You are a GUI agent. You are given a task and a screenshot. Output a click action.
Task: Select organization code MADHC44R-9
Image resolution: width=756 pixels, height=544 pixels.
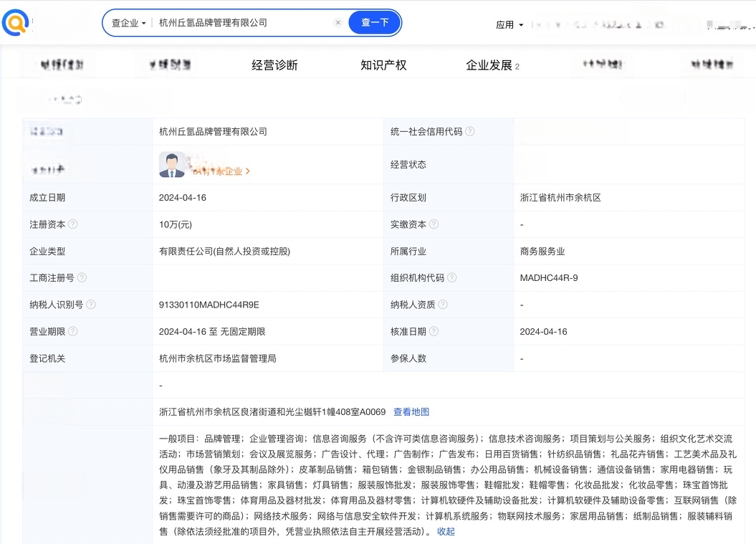(549, 278)
